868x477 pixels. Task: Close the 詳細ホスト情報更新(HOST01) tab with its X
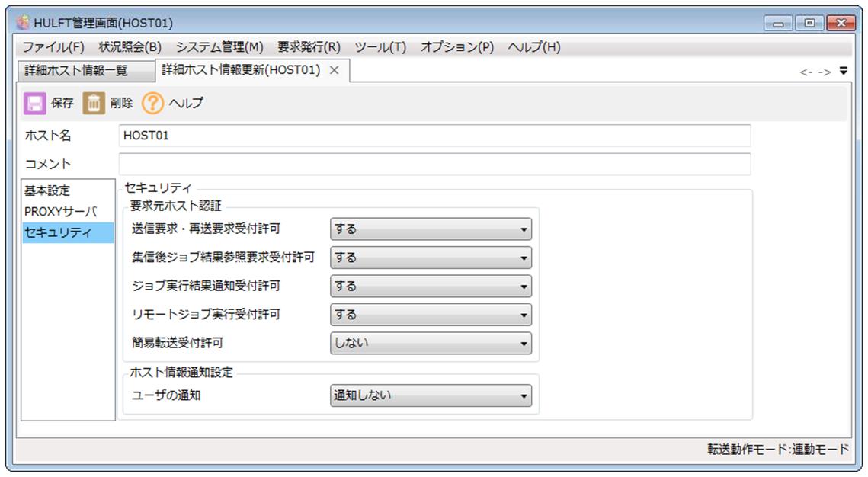[334, 70]
